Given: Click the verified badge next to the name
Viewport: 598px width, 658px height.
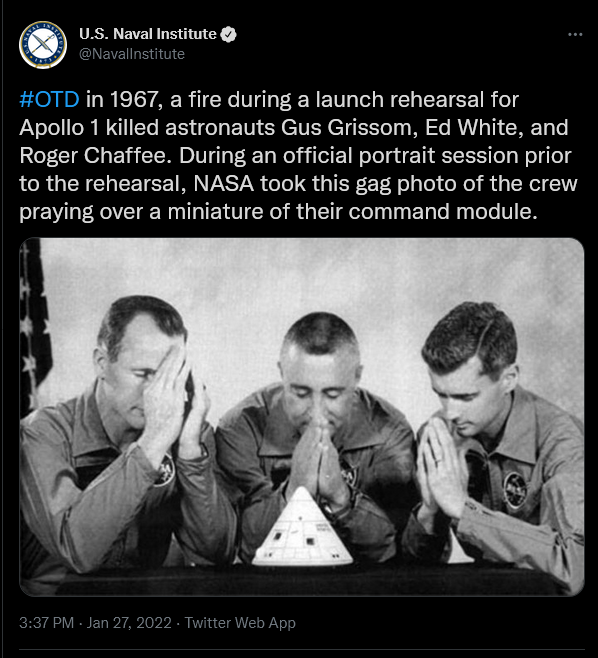Looking at the screenshot, I should pyautogui.click(x=229, y=34).
